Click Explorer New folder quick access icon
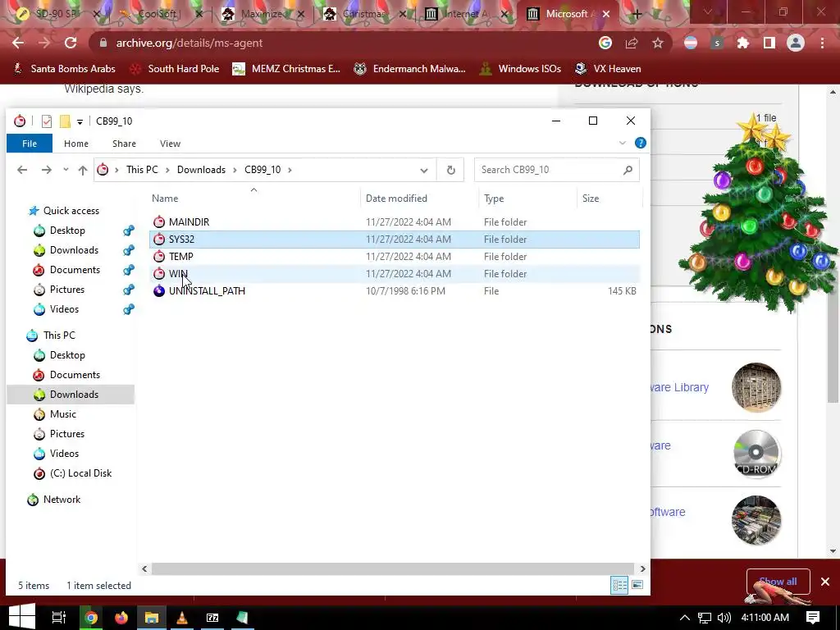This screenshot has height=630, width=840. coord(65,121)
